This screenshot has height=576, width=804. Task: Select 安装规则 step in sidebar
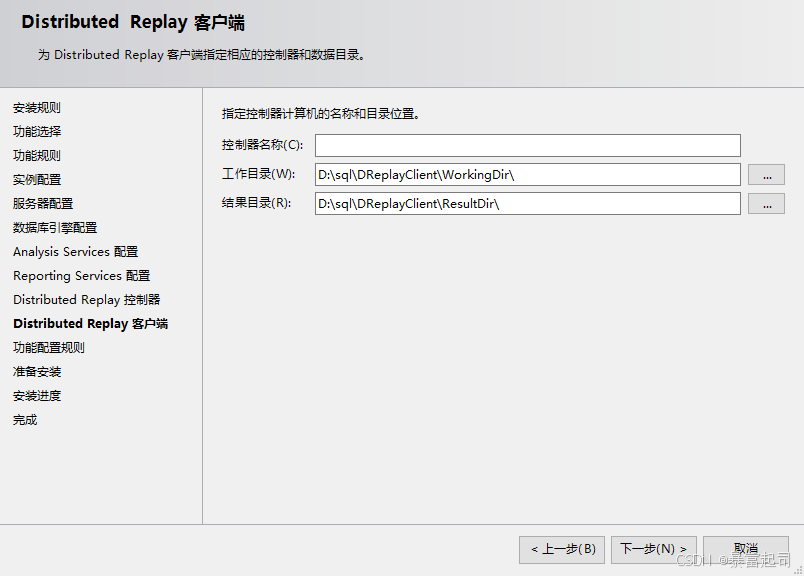pyautogui.click(x=37, y=108)
